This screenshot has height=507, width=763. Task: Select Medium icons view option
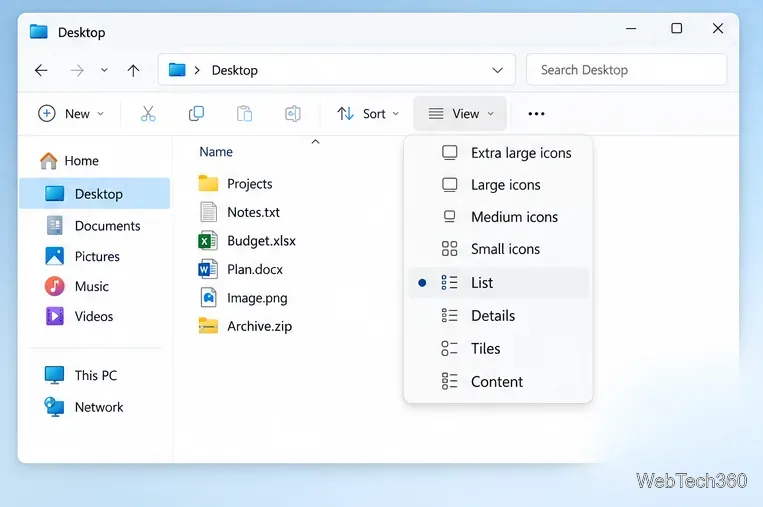coord(498,217)
